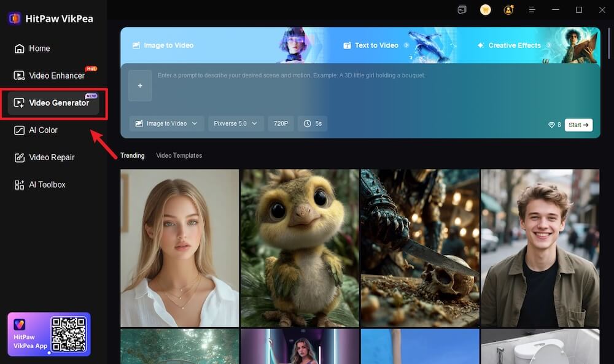Open the 5s duration selector
The image size is (614, 364).
pyautogui.click(x=312, y=123)
